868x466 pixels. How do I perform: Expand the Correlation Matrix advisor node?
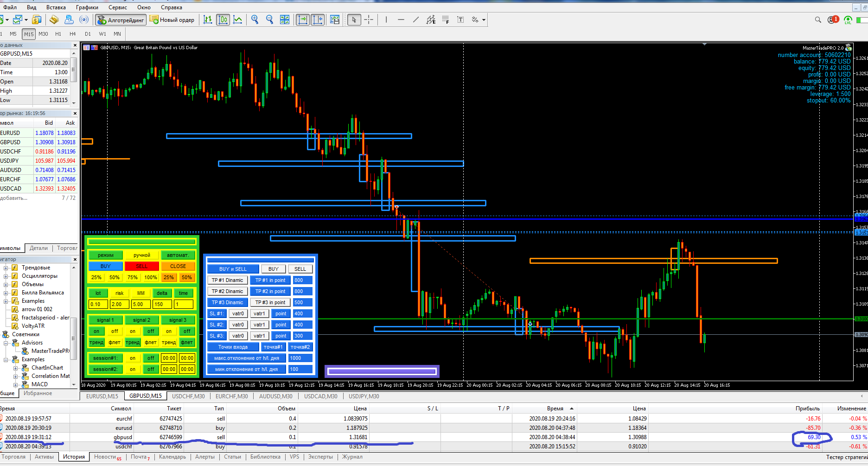click(x=16, y=376)
